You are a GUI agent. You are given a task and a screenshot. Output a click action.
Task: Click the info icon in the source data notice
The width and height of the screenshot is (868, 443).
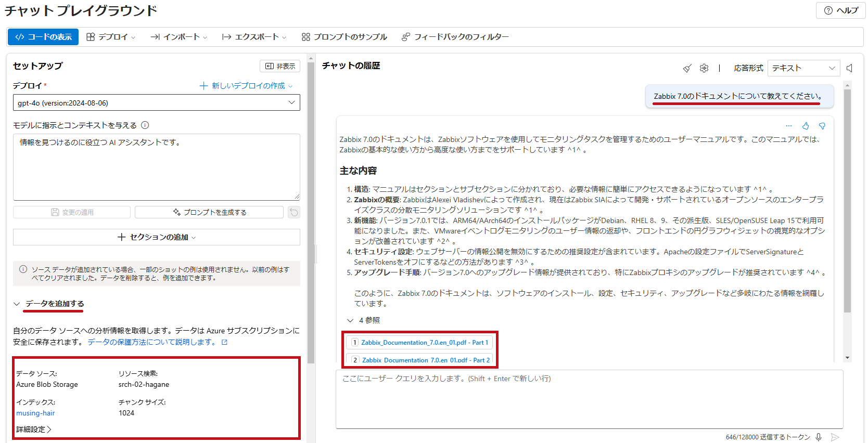(x=23, y=269)
